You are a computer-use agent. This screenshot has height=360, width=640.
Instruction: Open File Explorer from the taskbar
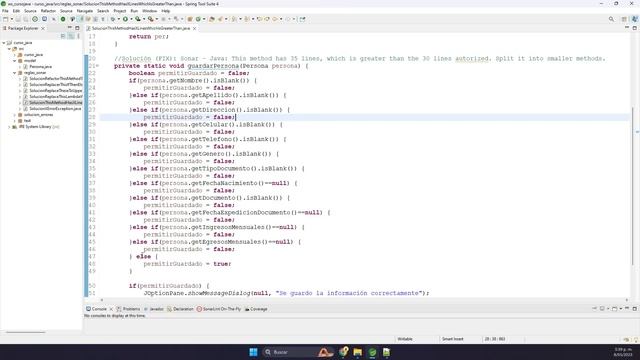pyautogui.click(x=358, y=352)
